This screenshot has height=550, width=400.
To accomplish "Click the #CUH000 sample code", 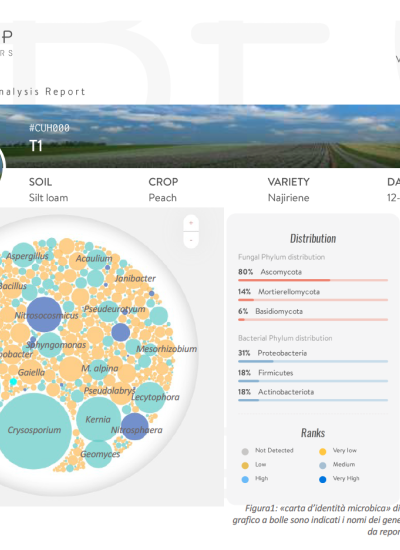I will [x=49, y=128].
